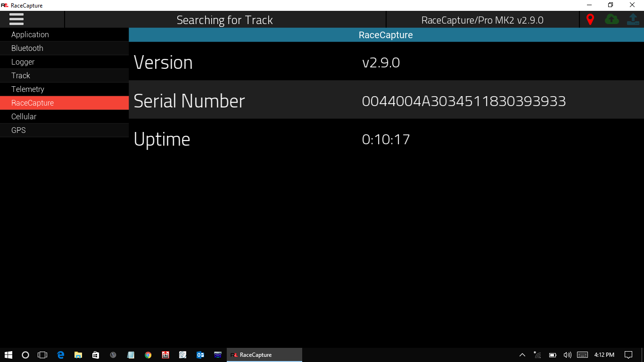This screenshot has height=362, width=644.
Task: Open the Notepad icon in taskbar
Action: (x=131, y=355)
